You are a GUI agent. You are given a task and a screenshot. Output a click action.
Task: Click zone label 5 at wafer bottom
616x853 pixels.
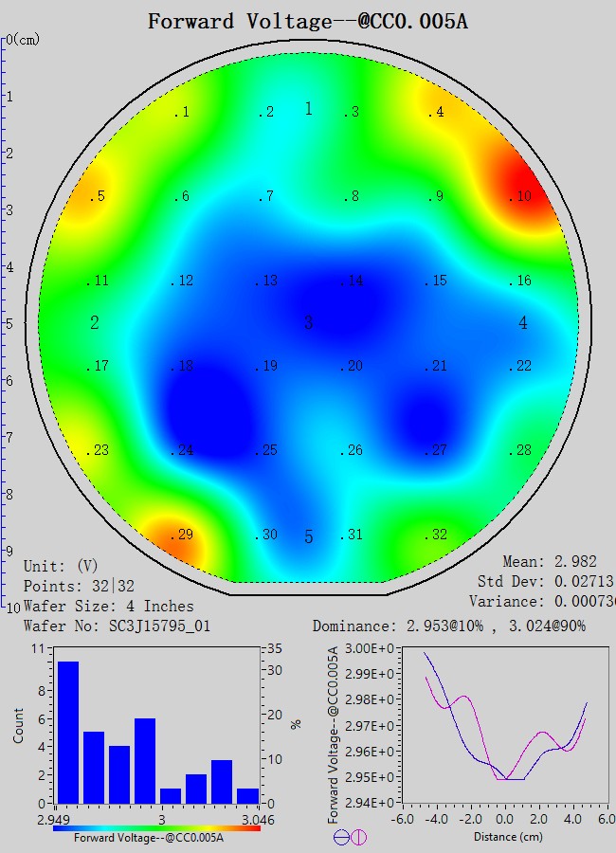coord(308,538)
